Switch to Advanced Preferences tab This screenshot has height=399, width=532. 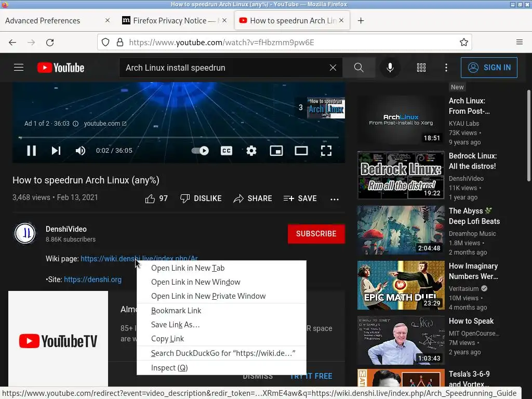pos(51,21)
